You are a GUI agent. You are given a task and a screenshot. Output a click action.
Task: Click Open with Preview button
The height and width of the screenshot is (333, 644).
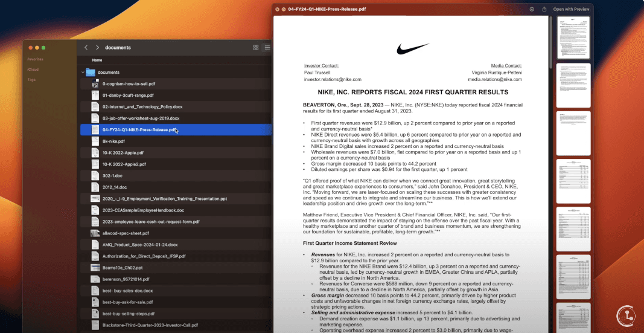coord(571,9)
